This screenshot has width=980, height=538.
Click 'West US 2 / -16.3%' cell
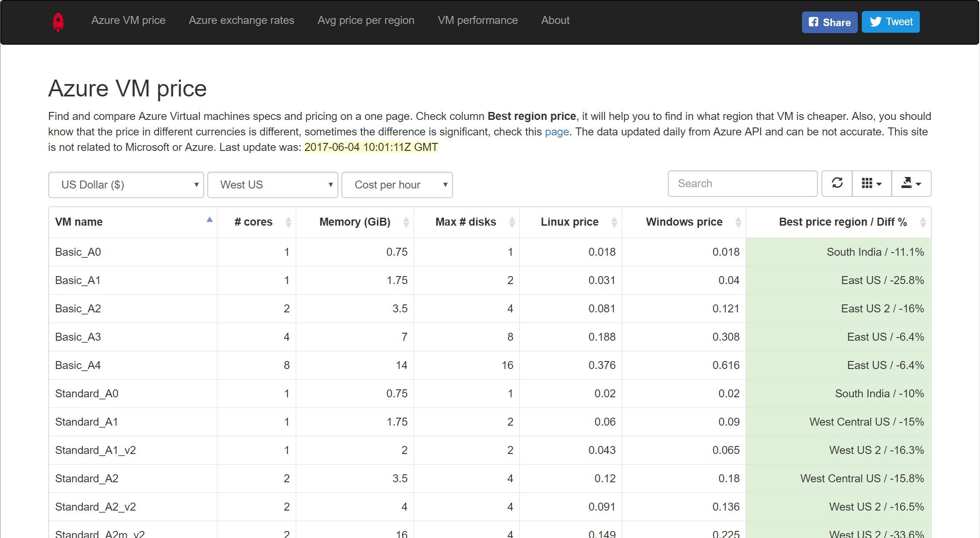pyautogui.click(x=838, y=450)
